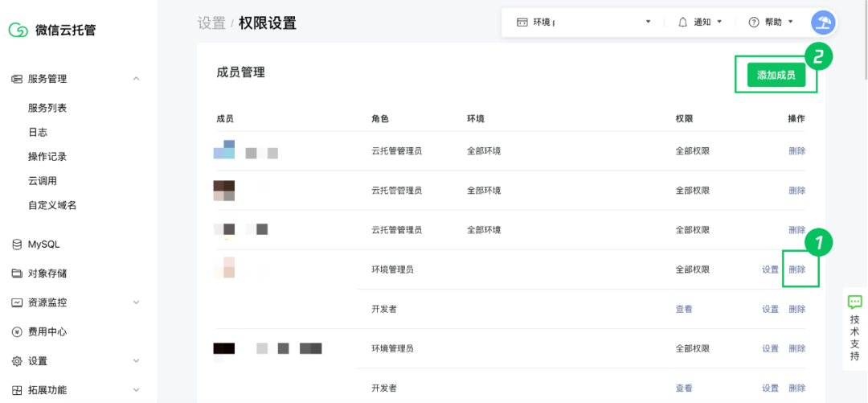Image resolution: width=868 pixels, height=403 pixels.
Task: Click the 权限设置 page title
Action: [268, 23]
